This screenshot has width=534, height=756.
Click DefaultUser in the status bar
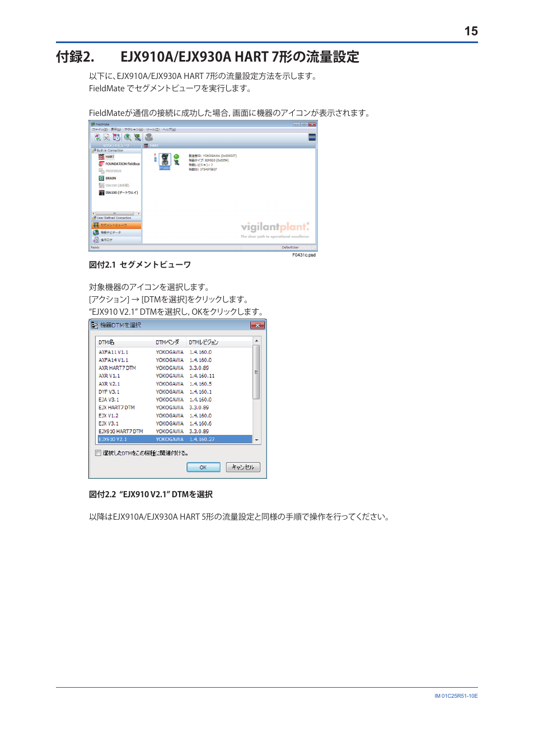[291, 248]
